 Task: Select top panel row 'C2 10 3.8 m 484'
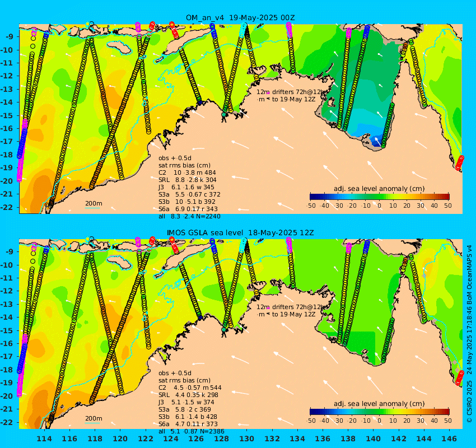click(x=187, y=172)
